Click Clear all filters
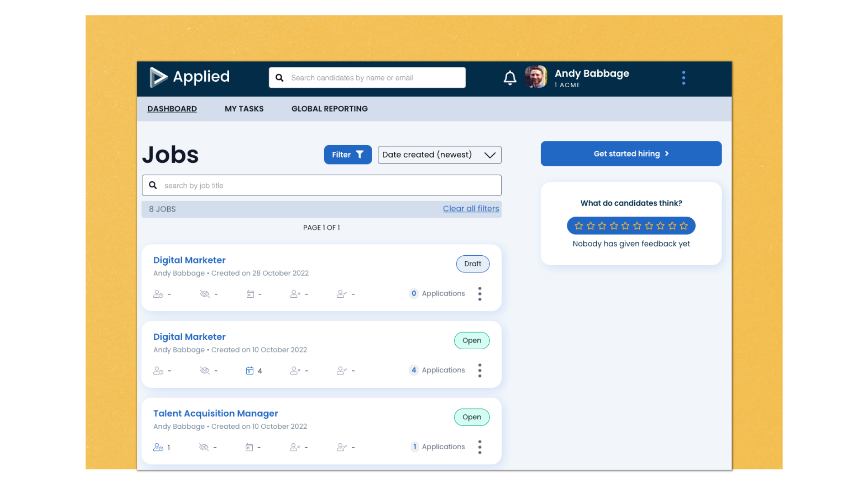 pyautogui.click(x=471, y=208)
